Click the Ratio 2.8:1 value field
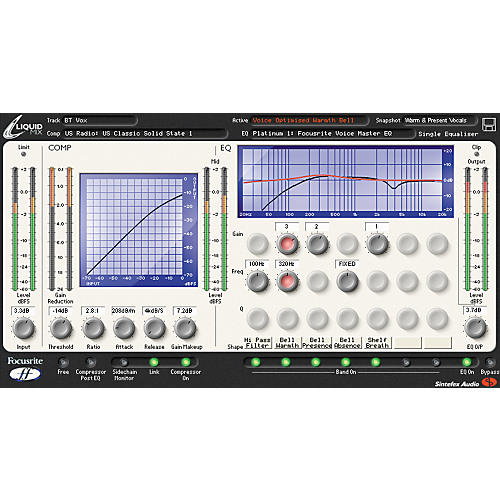 (93, 311)
